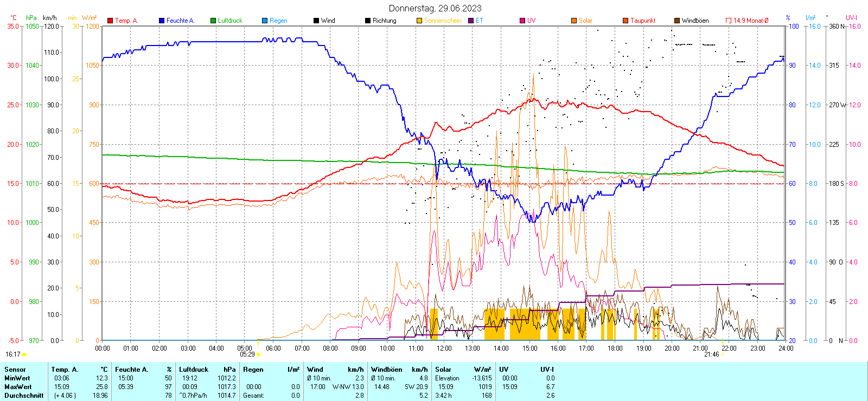Click the brown Windböen legend square
868x401 pixels.
point(677,21)
